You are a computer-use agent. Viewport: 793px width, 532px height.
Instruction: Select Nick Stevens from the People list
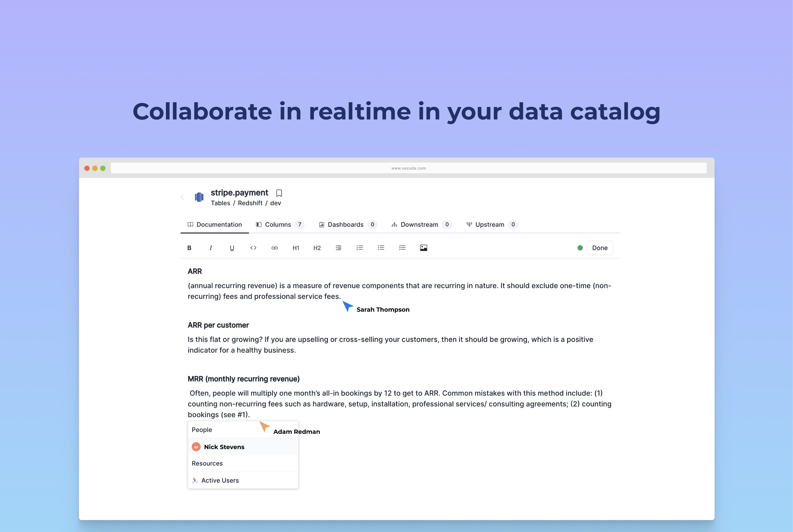click(243, 447)
